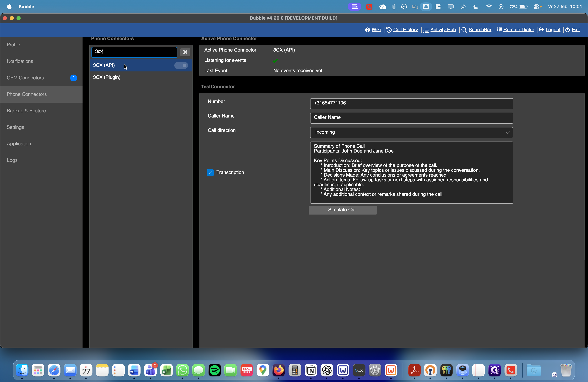Open the CRM Connectors section
This screenshot has height=382, width=588.
25,78
